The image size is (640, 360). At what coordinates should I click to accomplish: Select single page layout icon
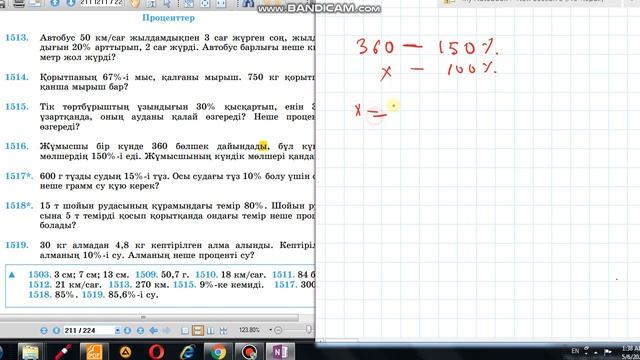pos(185,330)
